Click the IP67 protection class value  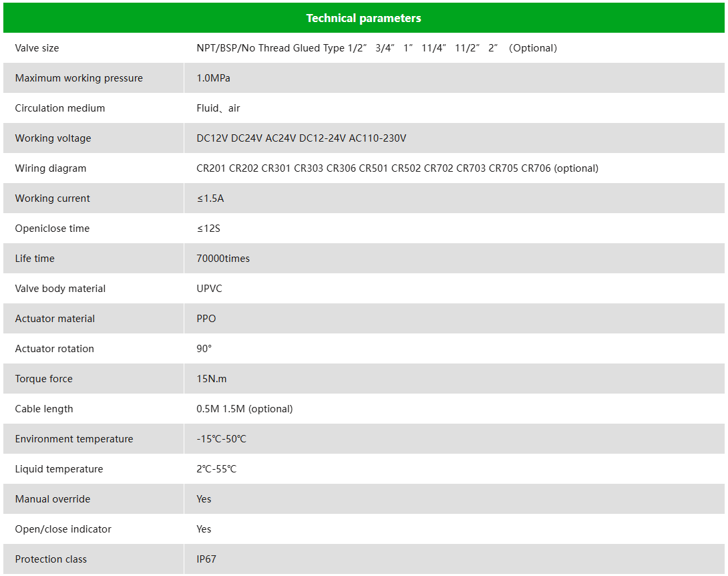click(x=206, y=559)
